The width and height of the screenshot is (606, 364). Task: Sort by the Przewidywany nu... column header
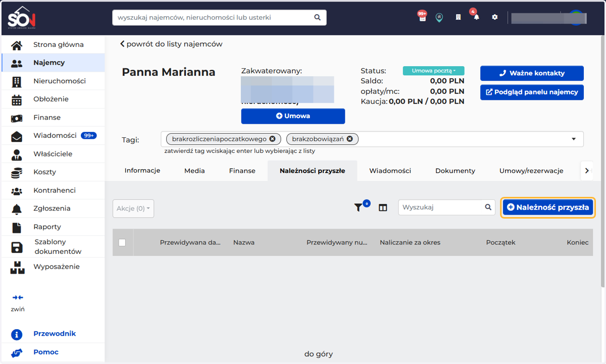point(337,242)
